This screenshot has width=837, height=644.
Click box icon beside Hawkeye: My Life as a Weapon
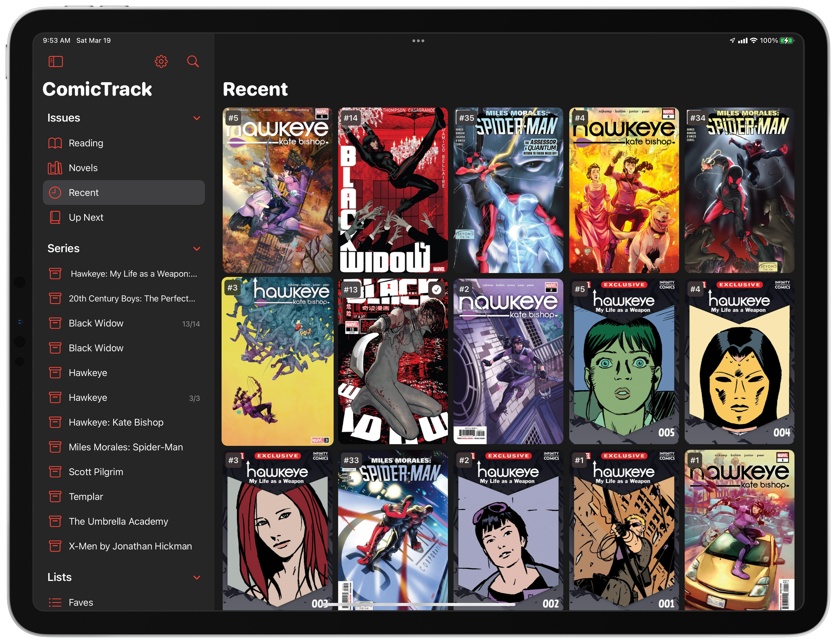pyautogui.click(x=55, y=273)
